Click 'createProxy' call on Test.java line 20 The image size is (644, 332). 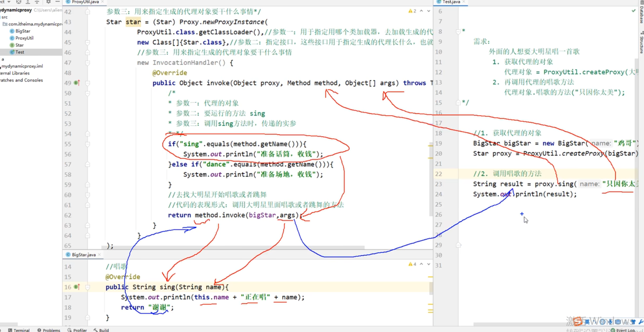click(583, 153)
